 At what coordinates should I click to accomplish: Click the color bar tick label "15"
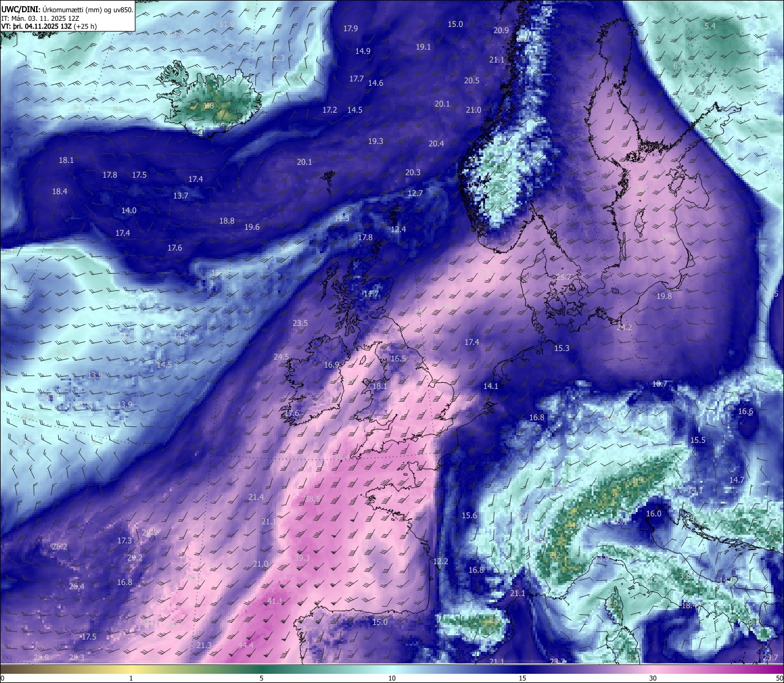click(522, 678)
